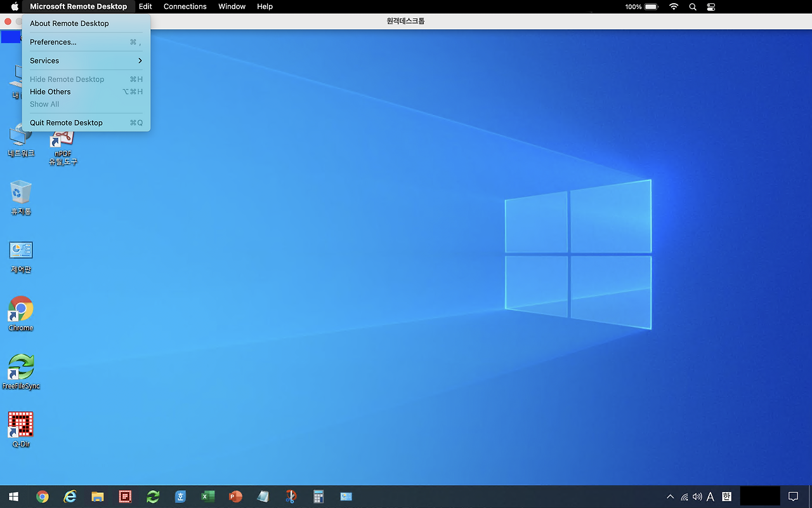Open the Windows Start menu
Screen dimensions: 812x508
point(13,497)
